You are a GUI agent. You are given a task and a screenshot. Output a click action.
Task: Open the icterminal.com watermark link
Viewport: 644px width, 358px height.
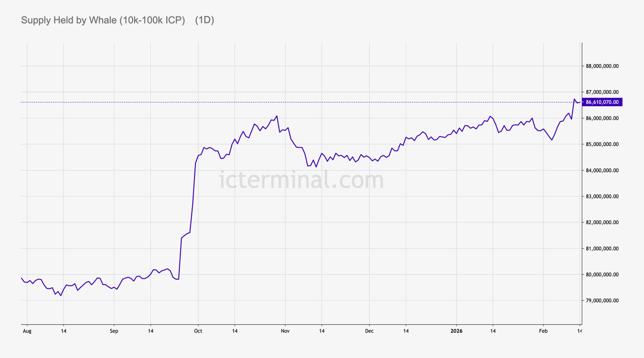tap(301, 180)
